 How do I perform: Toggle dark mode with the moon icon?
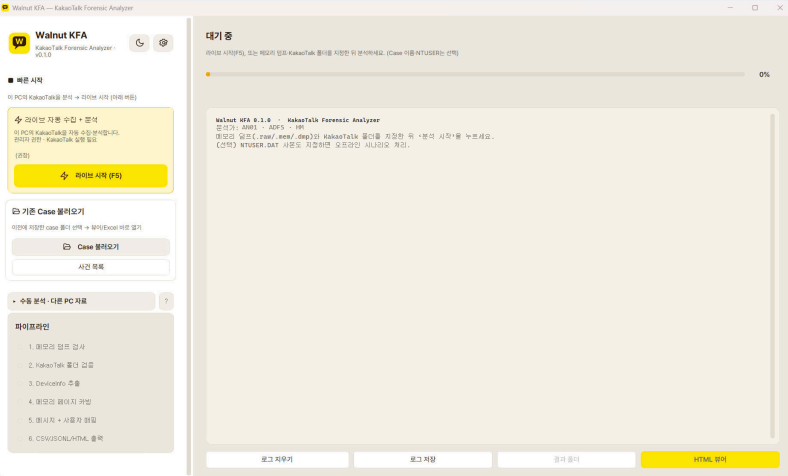click(139, 43)
